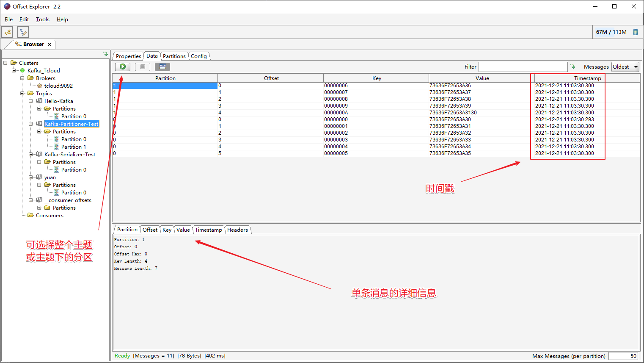The height and width of the screenshot is (363, 644).
Task: Open the Edit menu
Action: (x=24, y=19)
